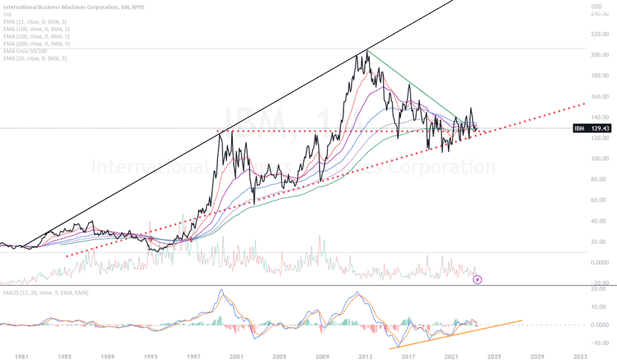This screenshot has width=617, height=364.
Task: Click the IBM 129.43 price label
Action: (593, 128)
